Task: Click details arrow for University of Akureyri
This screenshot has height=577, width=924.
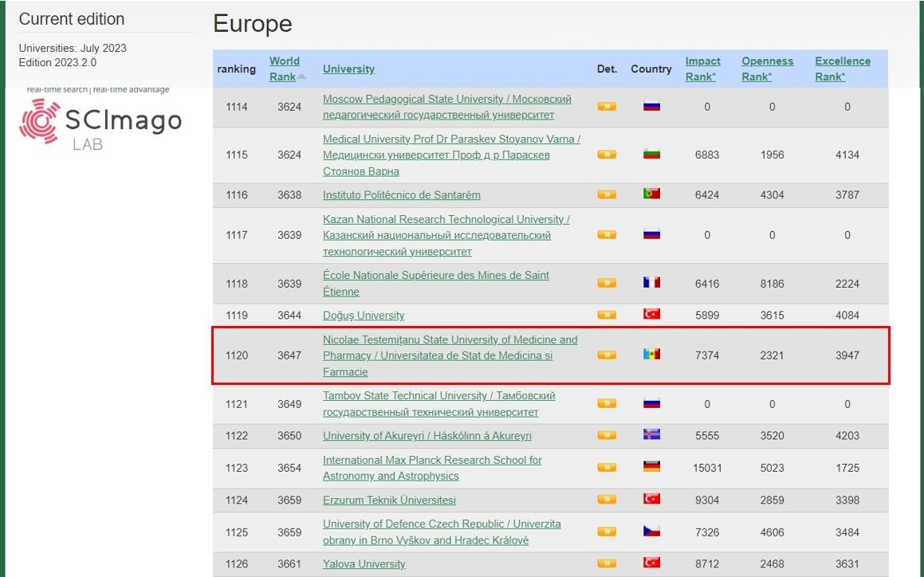Action: point(607,435)
